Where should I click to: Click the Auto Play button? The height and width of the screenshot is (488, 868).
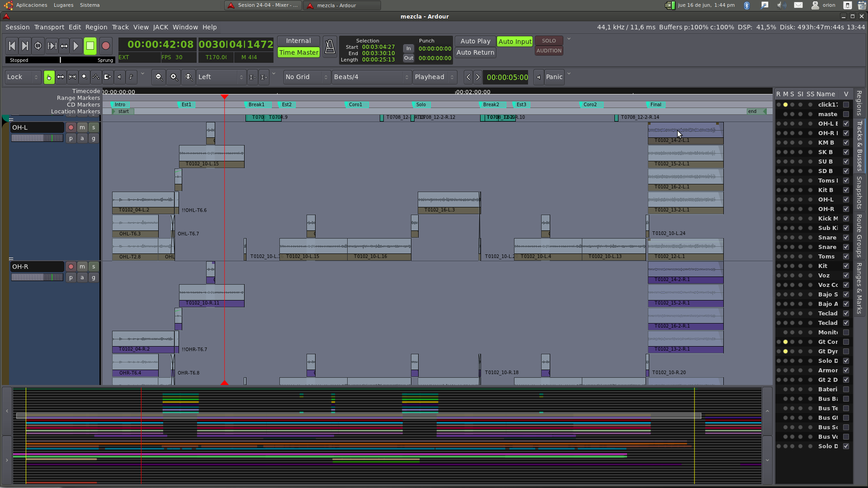point(475,41)
